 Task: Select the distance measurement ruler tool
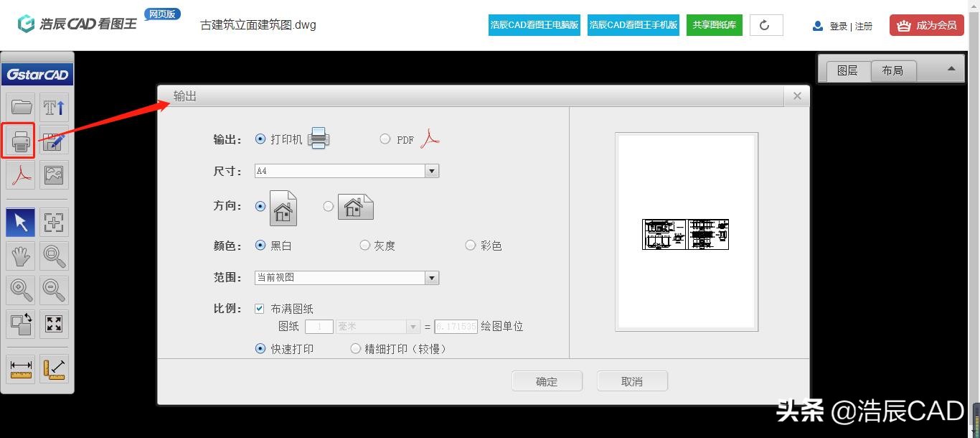(20, 368)
